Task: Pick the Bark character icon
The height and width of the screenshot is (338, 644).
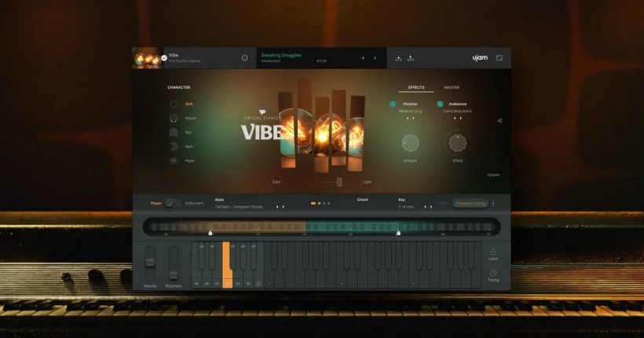Action: [173, 147]
